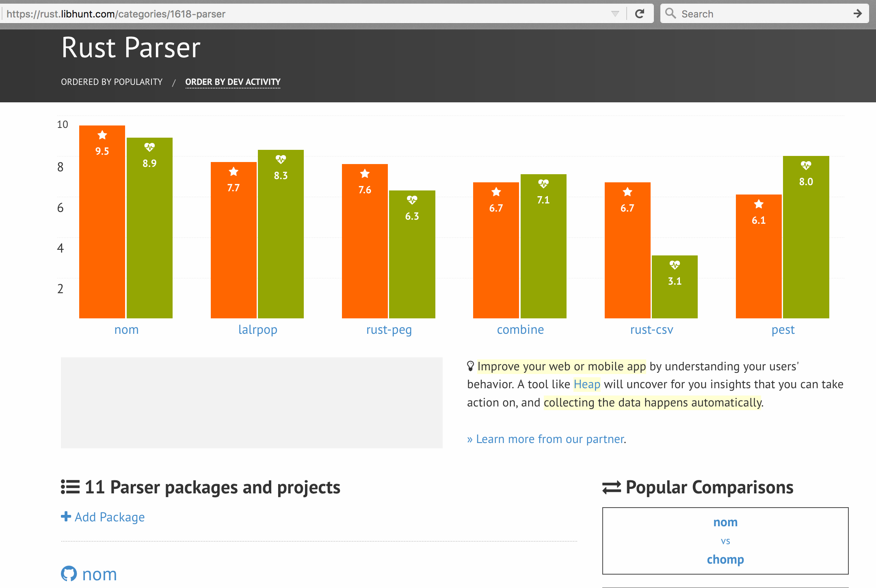This screenshot has height=588, width=876.
Task: Click the Heap partner link
Action: [x=587, y=384]
